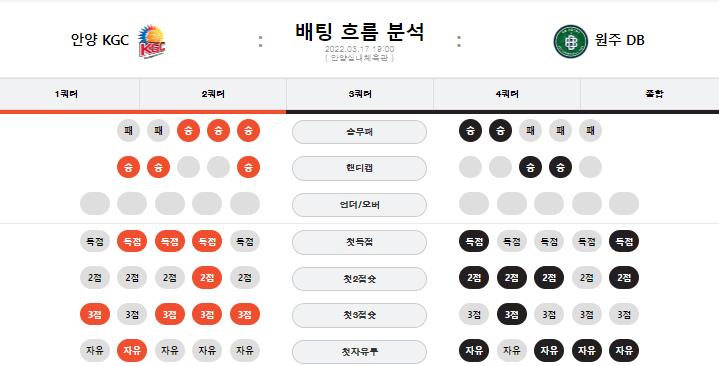Open the 종합 summary tab
The height and width of the screenshot is (366, 719).
point(654,94)
